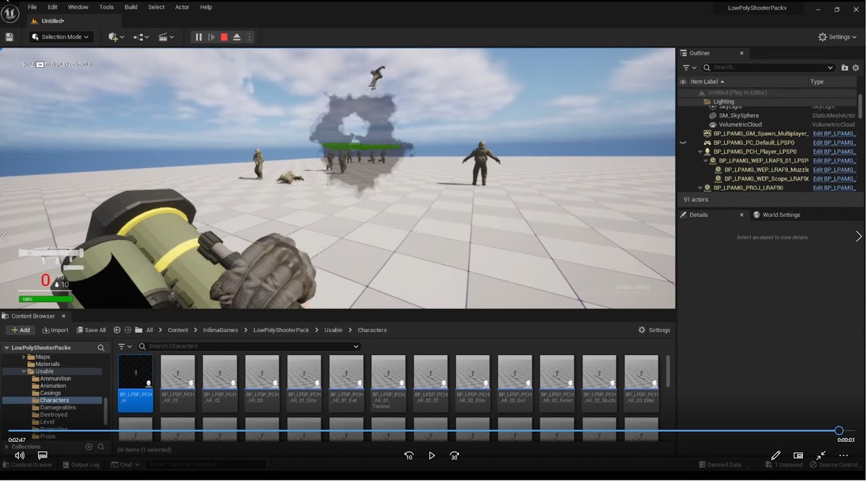Screen dimensions: 868x488
Task: Open the Blueprints toolbar menu icon
Action: 141,37
